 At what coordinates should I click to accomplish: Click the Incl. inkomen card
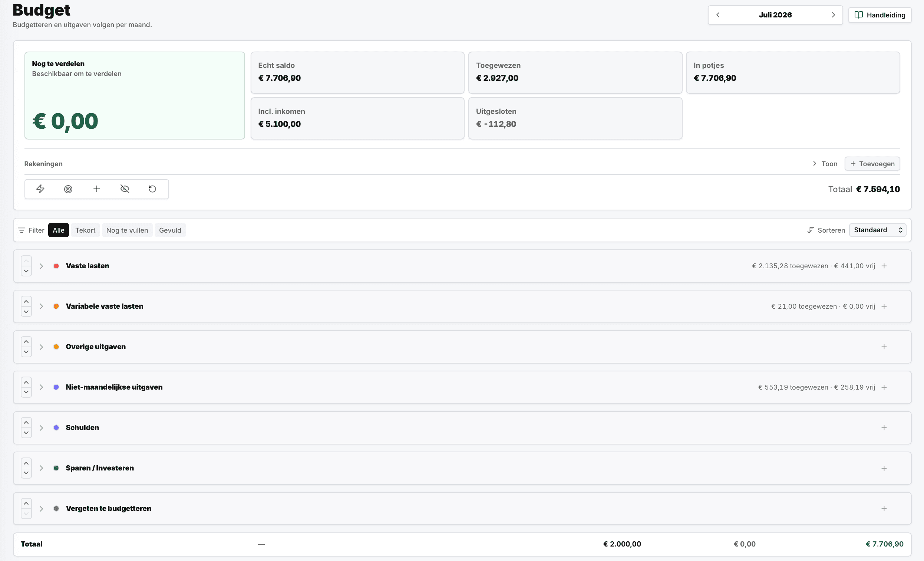coord(357,119)
